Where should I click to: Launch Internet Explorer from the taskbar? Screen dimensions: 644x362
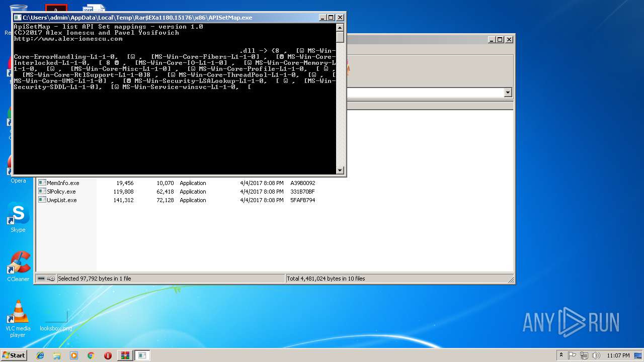(40, 355)
